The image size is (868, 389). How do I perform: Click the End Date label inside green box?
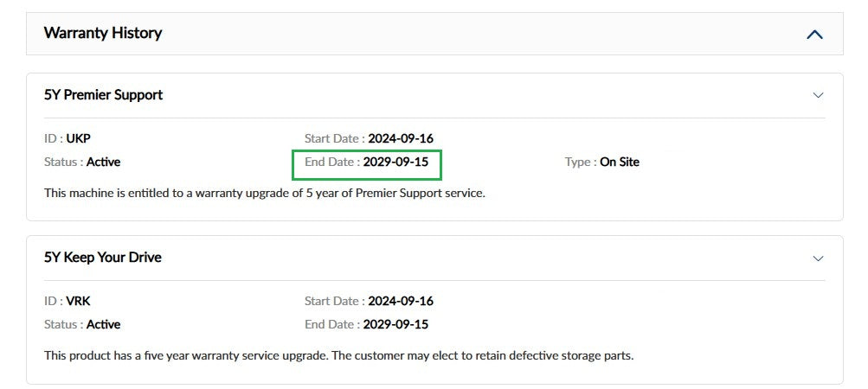coord(332,163)
